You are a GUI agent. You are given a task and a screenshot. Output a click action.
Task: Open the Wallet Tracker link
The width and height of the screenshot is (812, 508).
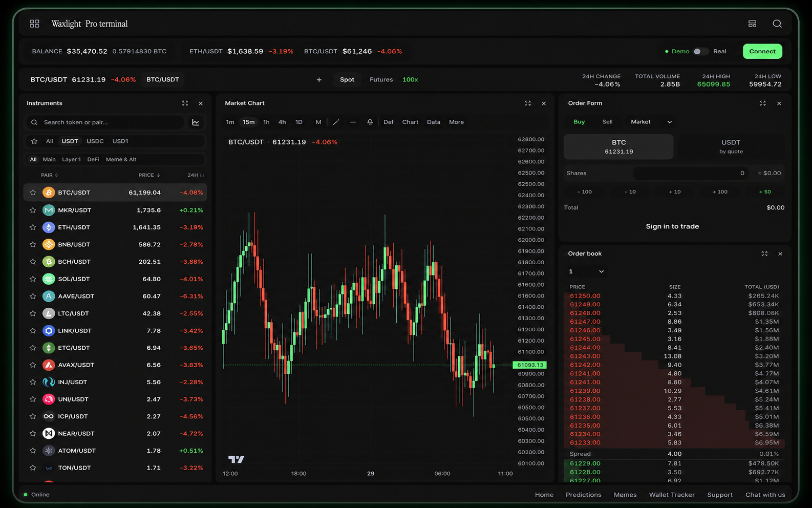coord(672,495)
